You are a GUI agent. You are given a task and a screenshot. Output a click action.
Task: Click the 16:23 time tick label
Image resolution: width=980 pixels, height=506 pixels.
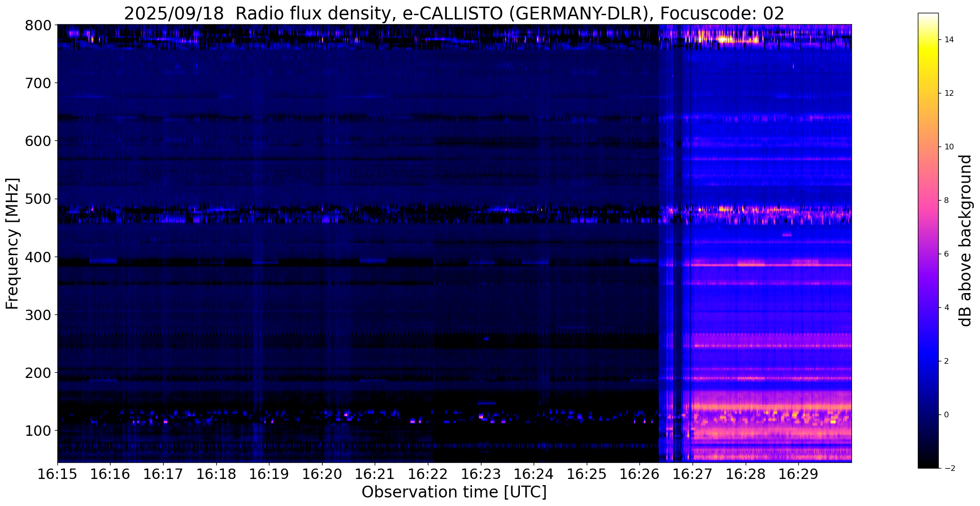(x=481, y=474)
